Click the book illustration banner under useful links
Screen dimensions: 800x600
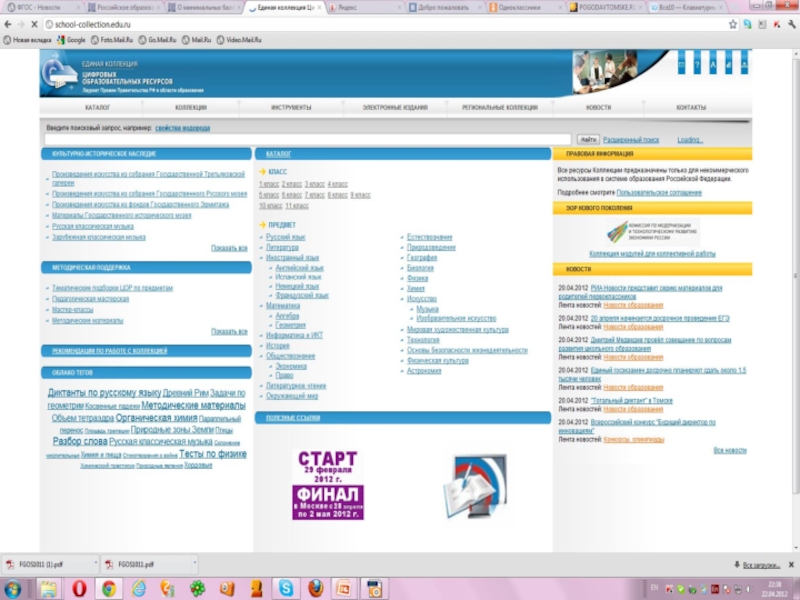[x=476, y=486]
